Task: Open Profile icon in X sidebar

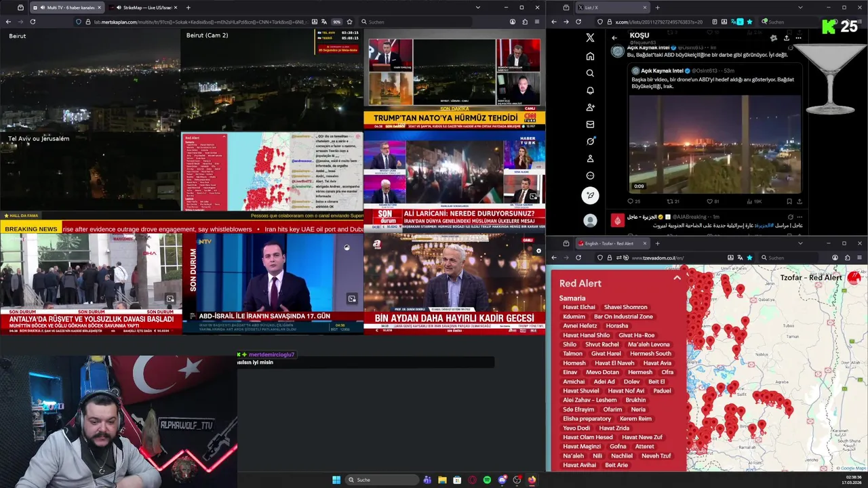Action: 590,159
